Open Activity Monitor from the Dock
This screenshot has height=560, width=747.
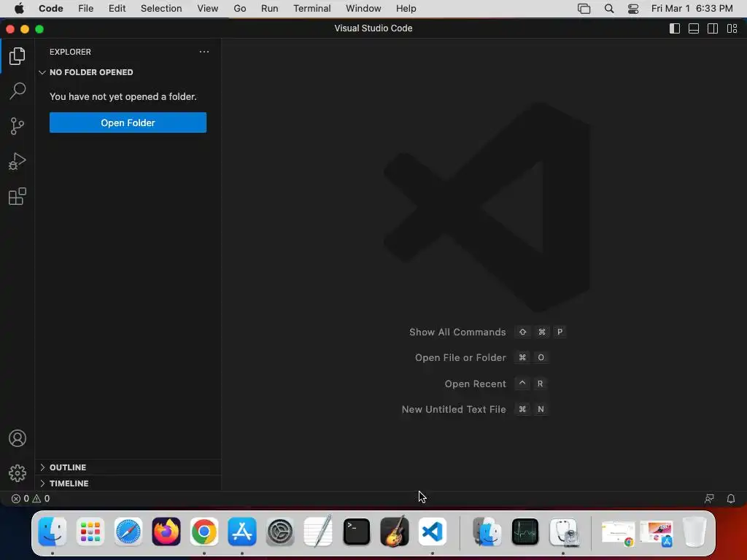coord(525,532)
